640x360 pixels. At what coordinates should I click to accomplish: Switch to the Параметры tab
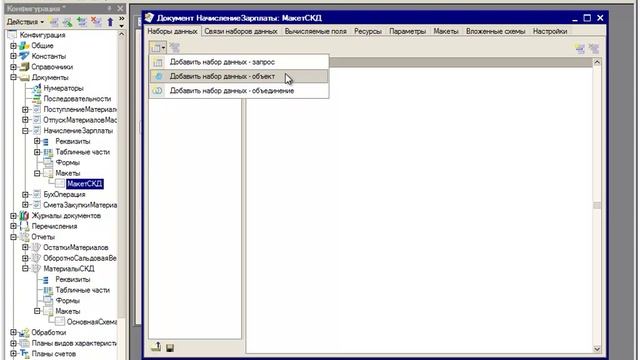tap(407, 31)
